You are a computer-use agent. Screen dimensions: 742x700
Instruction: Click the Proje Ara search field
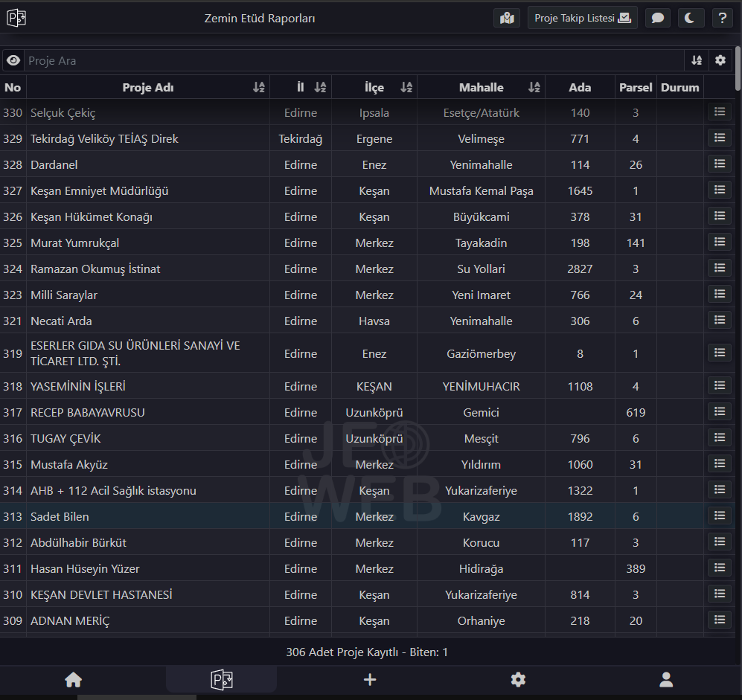[x=354, y=60]
